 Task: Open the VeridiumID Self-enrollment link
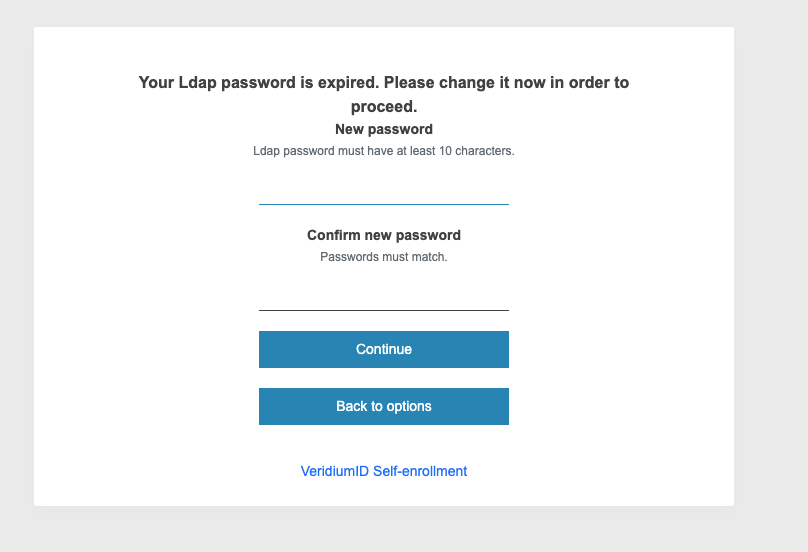point(383,471)
